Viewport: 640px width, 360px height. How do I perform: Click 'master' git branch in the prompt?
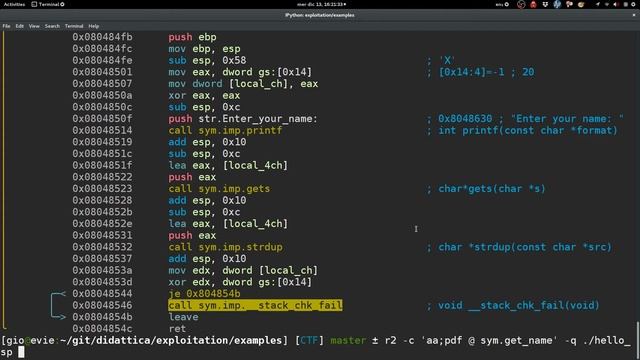[348, 340]
